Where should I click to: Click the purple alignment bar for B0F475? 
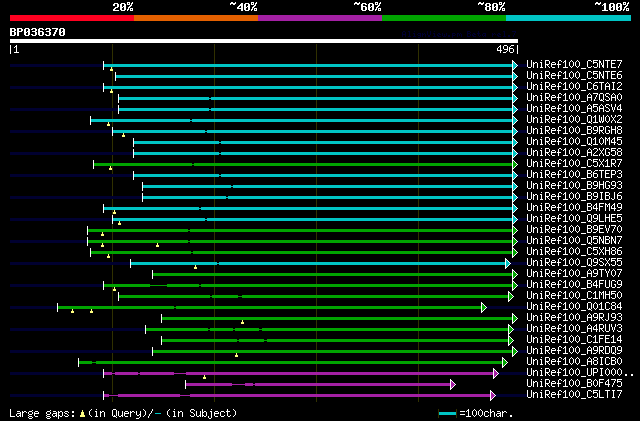pos(318,385)
